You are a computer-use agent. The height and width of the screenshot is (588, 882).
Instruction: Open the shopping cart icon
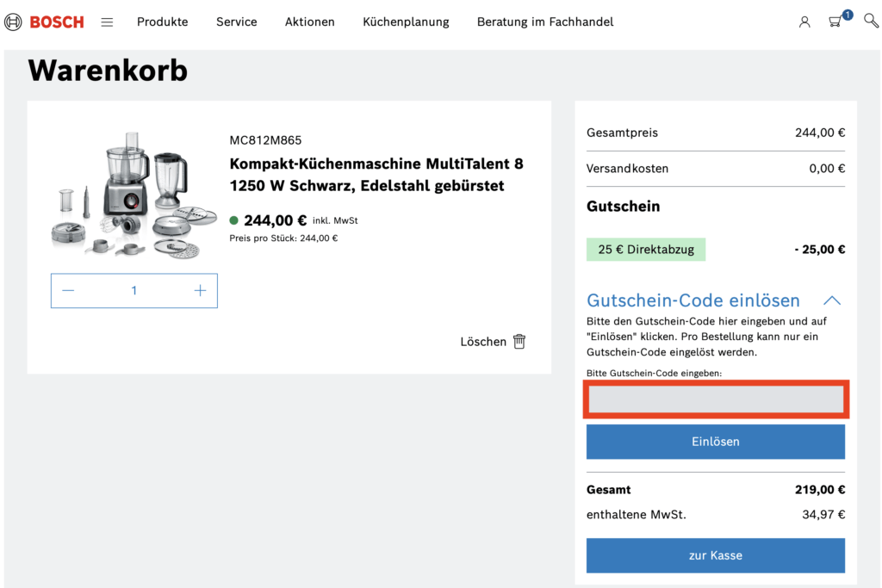pos(835,22)
